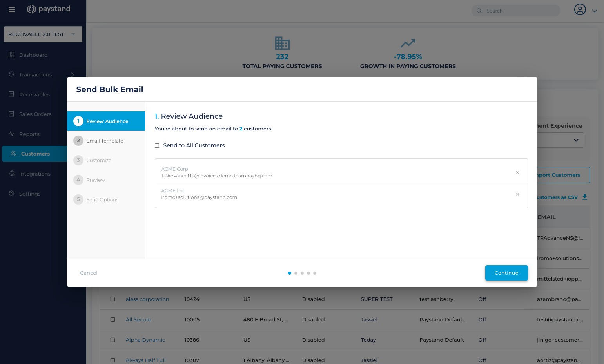Go to the Review Audience step

[x=106, y=121]
